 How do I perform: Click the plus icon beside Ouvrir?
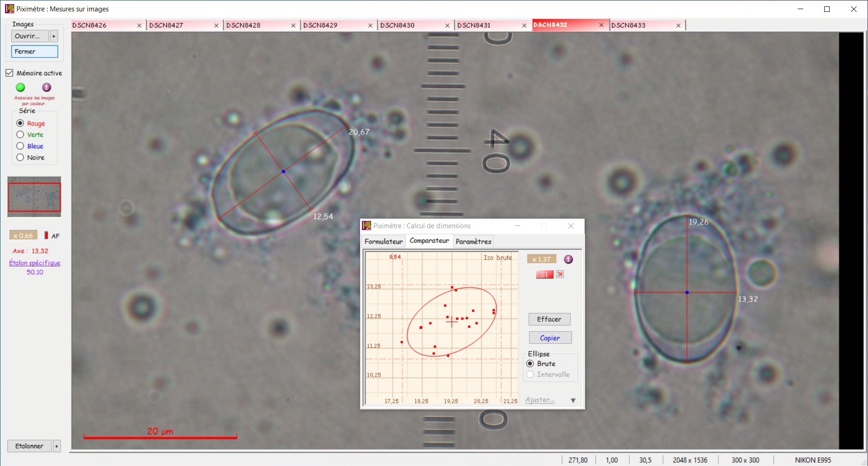[x=54, y=36]
